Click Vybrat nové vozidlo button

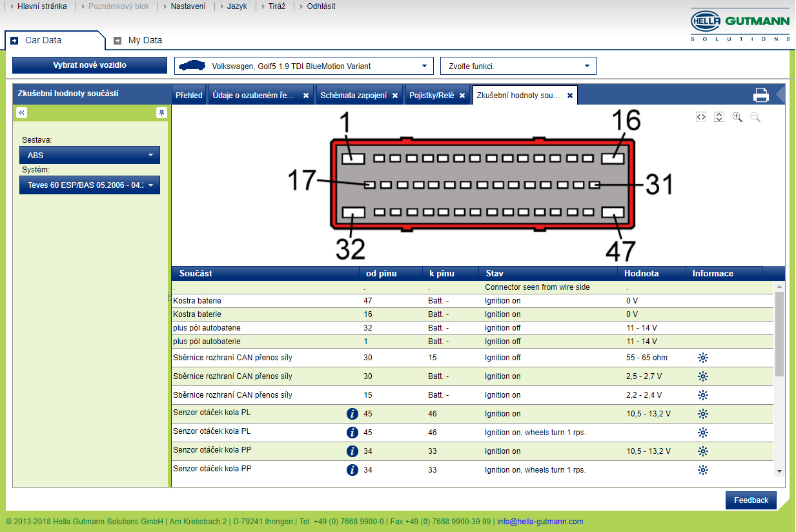pos(90,65)
